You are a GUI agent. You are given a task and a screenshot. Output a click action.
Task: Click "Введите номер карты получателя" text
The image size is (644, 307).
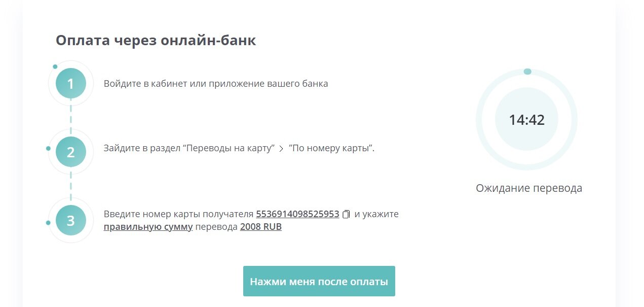(x=178, y=214)
